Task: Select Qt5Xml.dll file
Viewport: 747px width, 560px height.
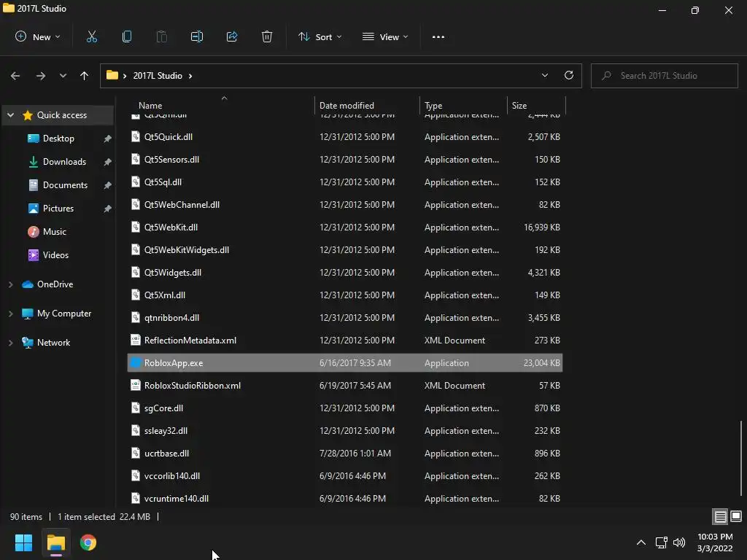Action: point(345,295)
